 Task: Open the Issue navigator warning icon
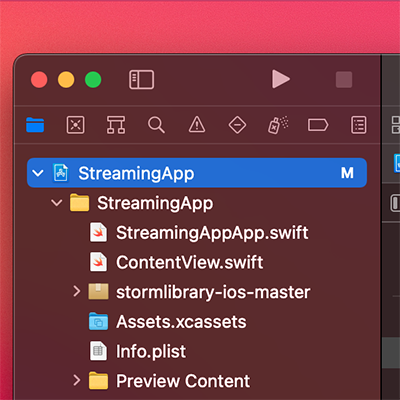click(x=197, y=125)
